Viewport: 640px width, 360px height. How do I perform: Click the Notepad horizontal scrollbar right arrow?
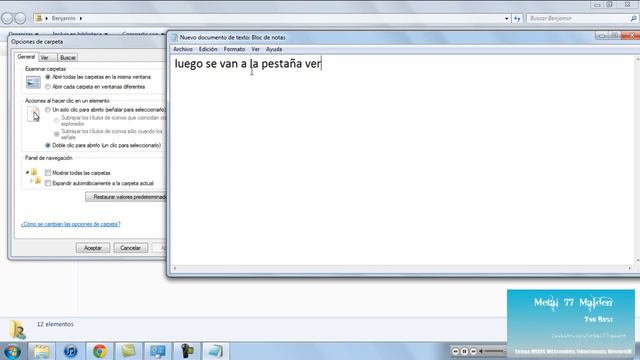pos(629,269)
